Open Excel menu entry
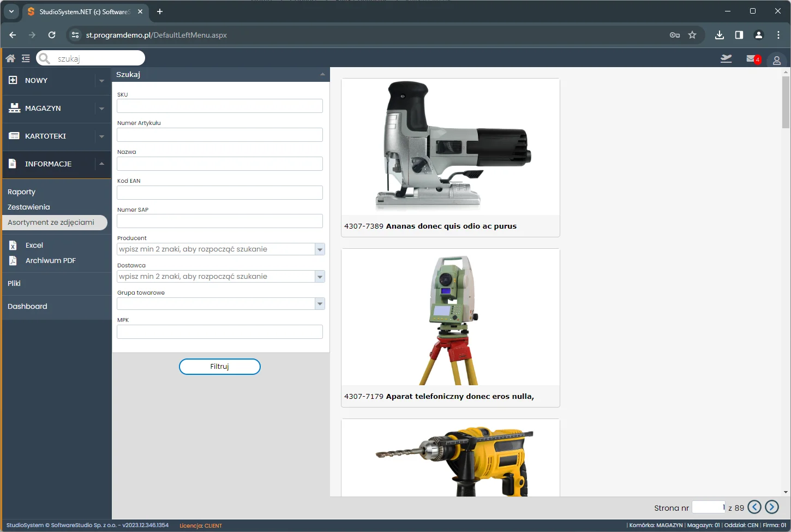The image size is (791, 532). [34, 246]
